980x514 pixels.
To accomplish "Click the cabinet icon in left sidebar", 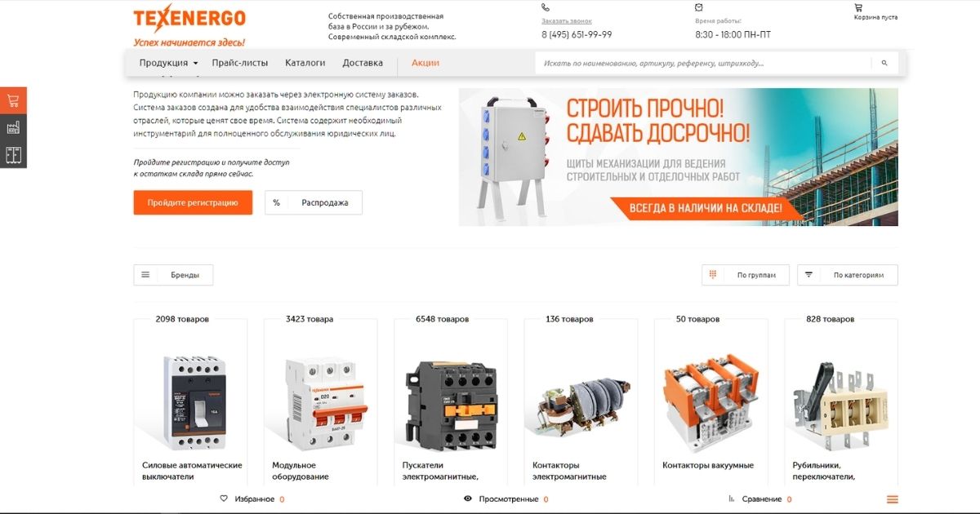I will 13,155.
